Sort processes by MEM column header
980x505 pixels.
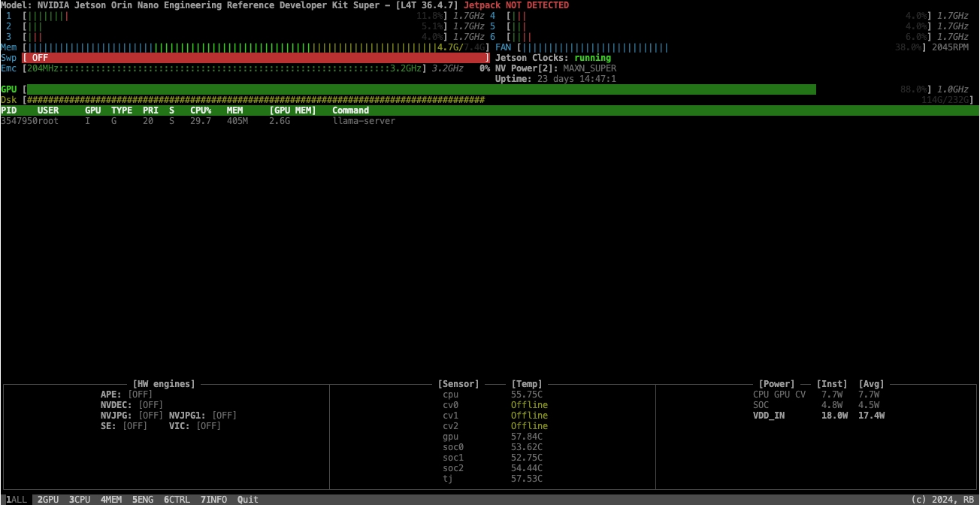coord(234,110)
